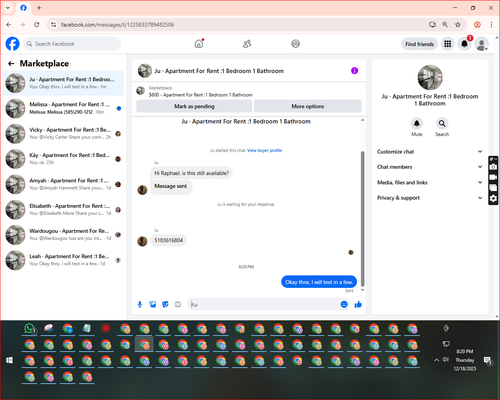Search in conversation using magnifier icon
Screen dimensions: 500x400
442,124
